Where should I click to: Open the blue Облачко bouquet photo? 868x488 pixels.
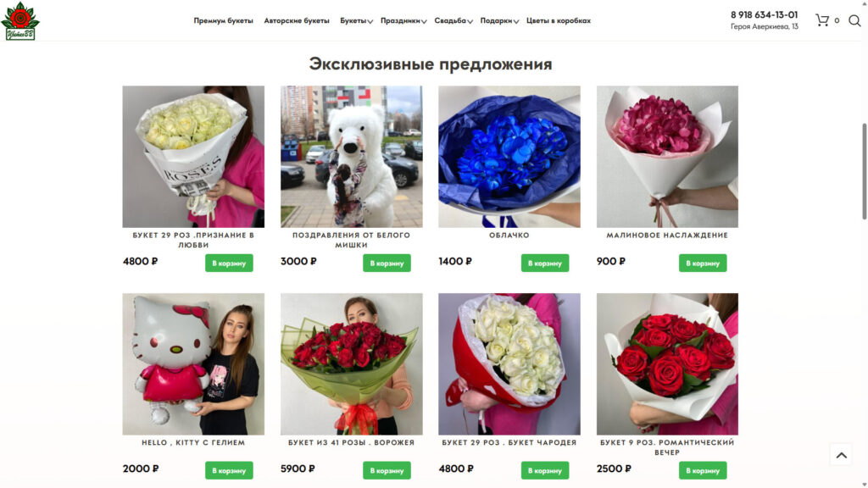coord(509,157)
